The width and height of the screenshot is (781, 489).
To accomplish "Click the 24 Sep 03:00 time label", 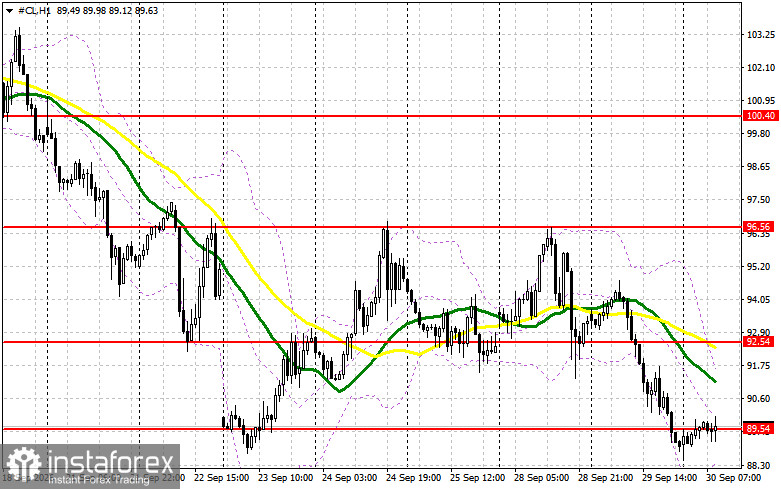I will [349, 478].
